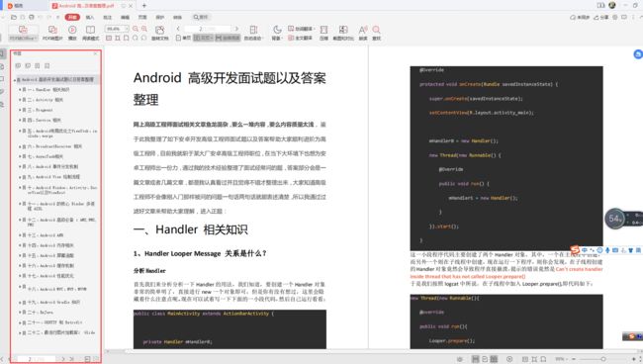
Task: Click the compress tool icon
Action: pyautogui.click(x=323, y=33)
